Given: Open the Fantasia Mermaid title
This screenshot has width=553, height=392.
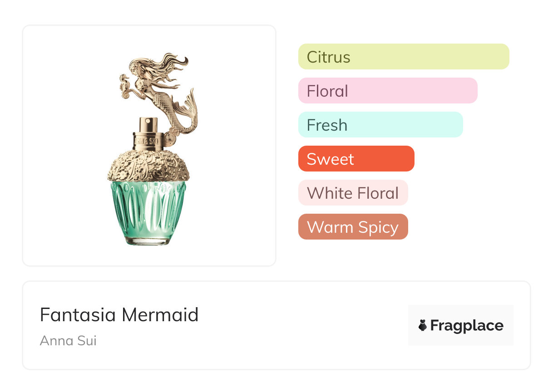Looking at the screenshot, I should tap(119, 314).
